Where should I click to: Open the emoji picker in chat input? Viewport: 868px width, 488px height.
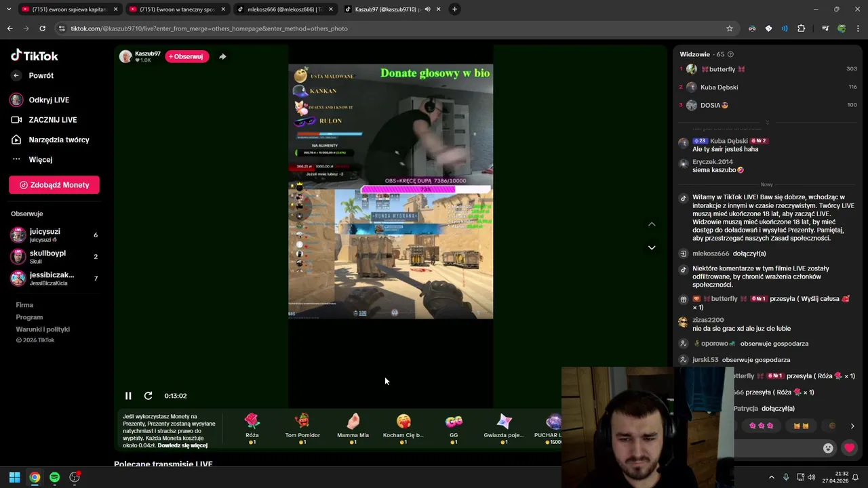point(828,448)
